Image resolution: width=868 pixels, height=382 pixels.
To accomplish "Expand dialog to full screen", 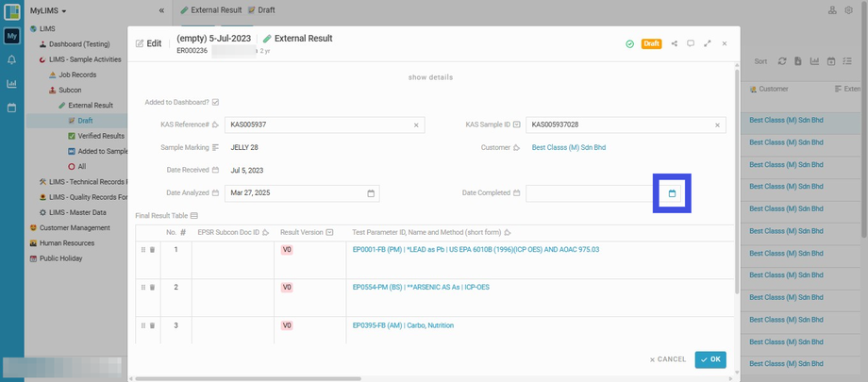I will (707, 43).
